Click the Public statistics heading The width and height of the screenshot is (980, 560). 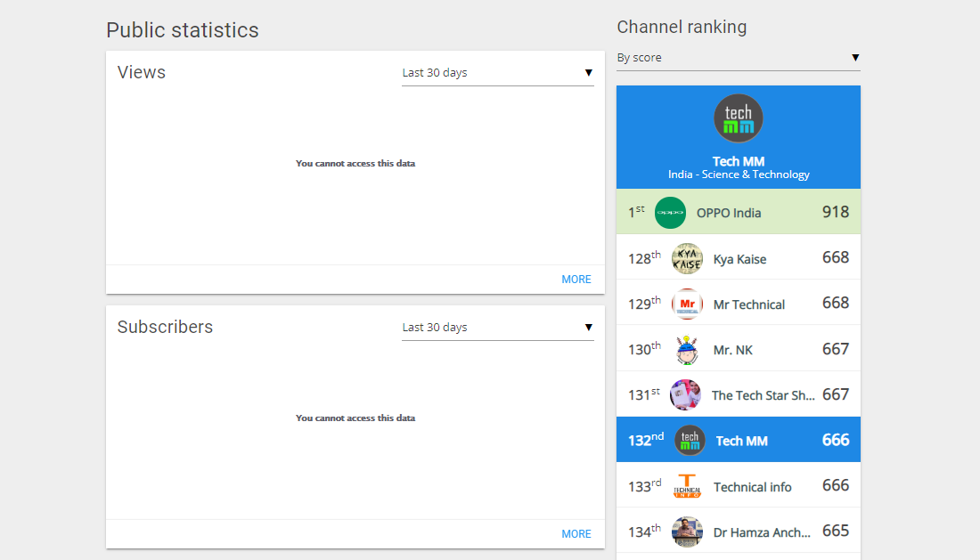click(x=182, y=30)
